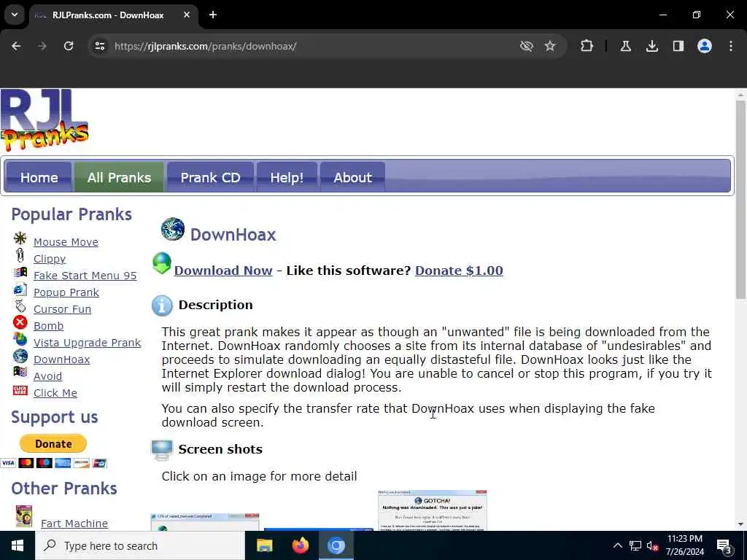The width and height of the screenshot is (747, 560).
Task: Open the Help! nav tab
Action: (x=287, y=177)
